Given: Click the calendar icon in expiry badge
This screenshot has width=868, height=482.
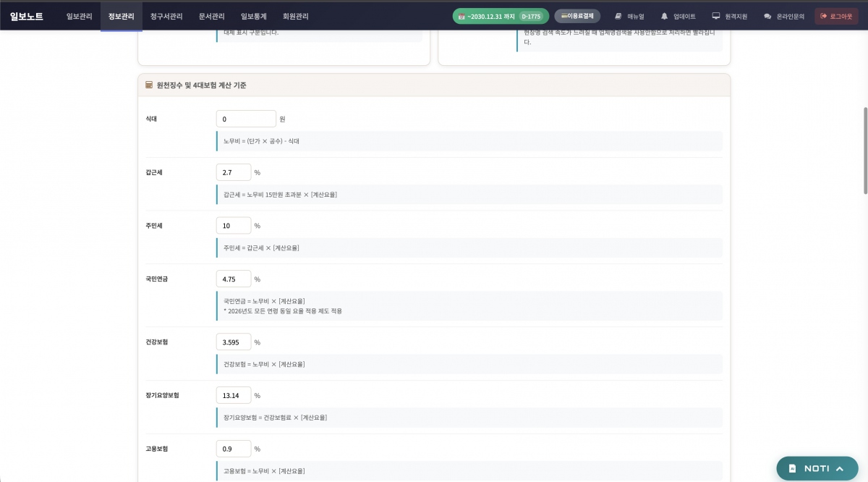Looking at the screenshot, I should tap(461, 16).
